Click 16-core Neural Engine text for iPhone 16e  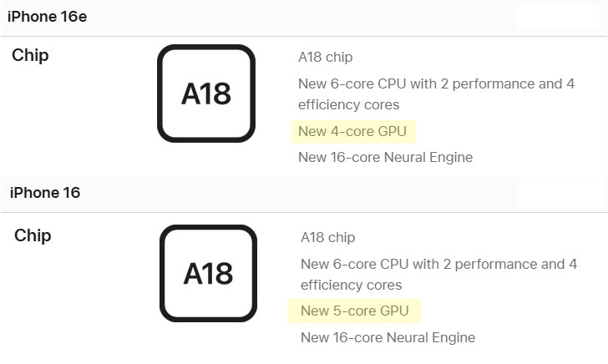(x=385, y=157)
